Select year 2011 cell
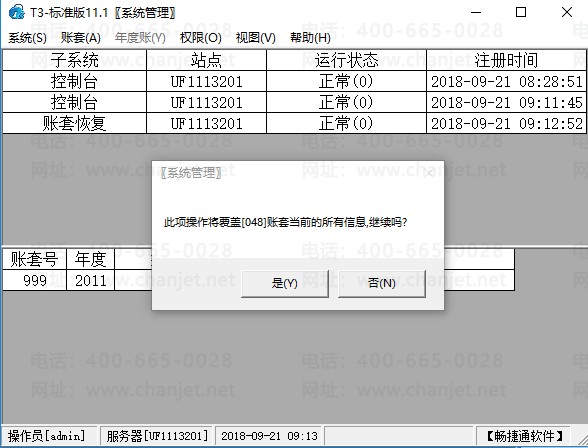The image size is (588, 448). (90, 280)
